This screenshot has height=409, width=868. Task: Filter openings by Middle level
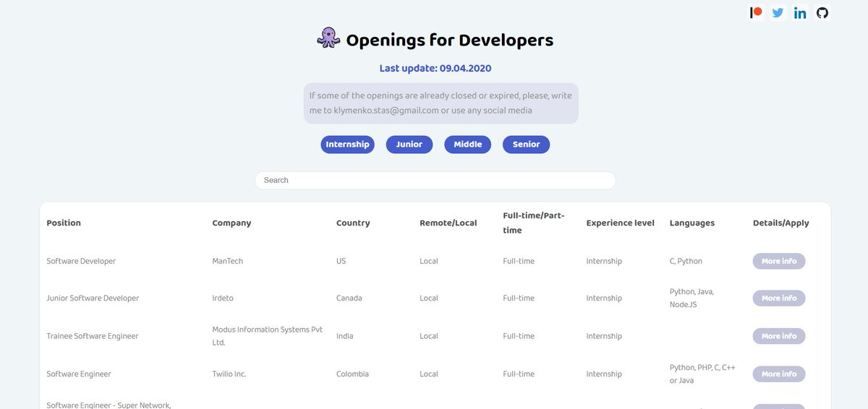(468, 145)
